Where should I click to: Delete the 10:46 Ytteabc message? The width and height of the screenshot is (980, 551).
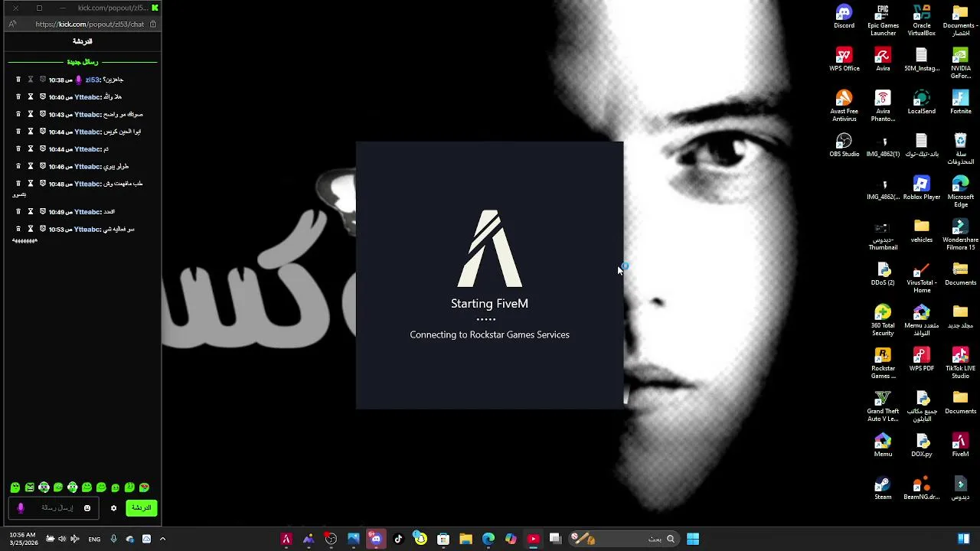point(18,166)
